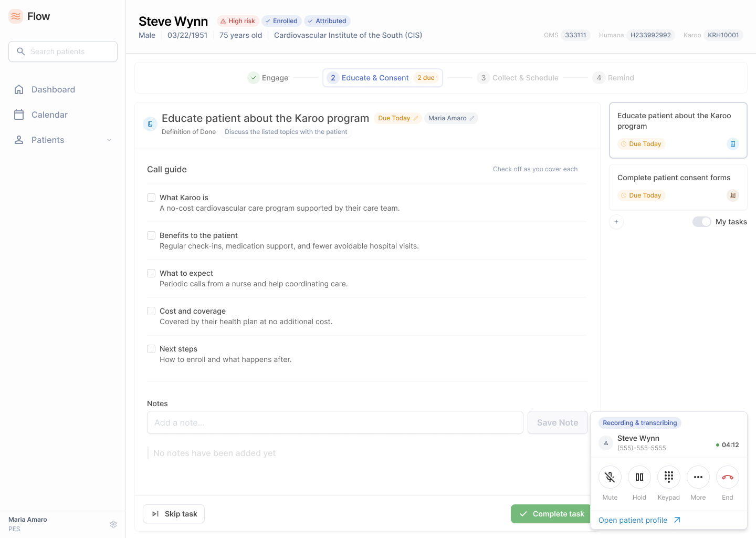Click the add task plus icon
The image size is (756, 538).
(x=616, y=222)
